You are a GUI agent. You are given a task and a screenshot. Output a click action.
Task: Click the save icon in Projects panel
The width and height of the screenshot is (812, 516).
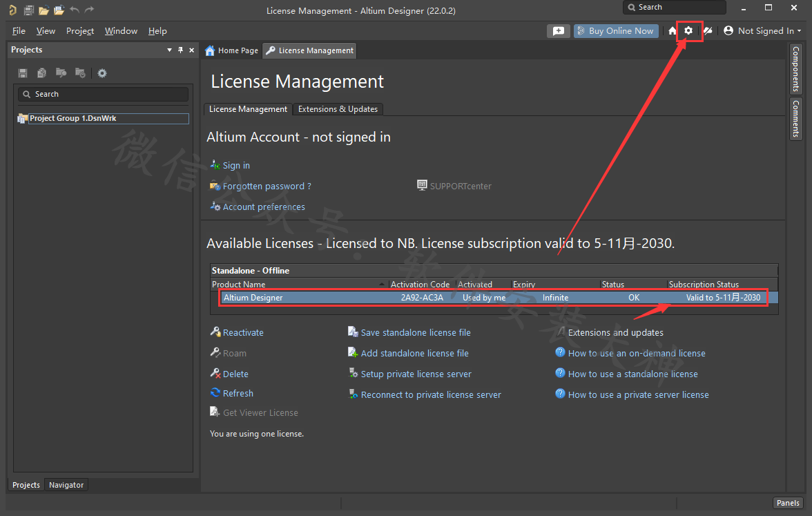point(23,73)
